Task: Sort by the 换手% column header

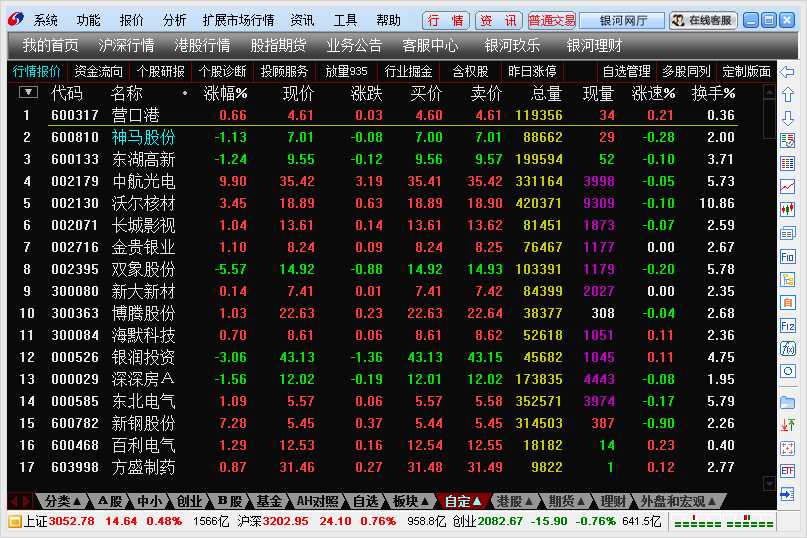Action: [x=713, y=93]
